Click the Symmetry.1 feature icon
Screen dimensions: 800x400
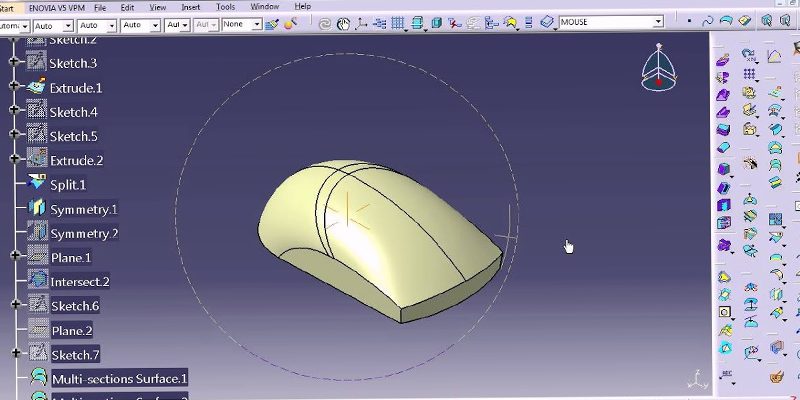click(37, 209)
